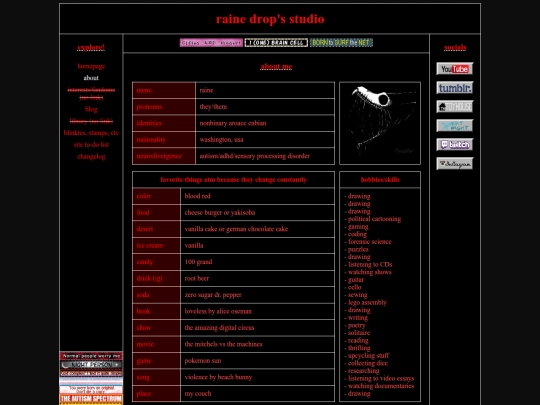Image resolution: width=540 pixels, height=405 pixels.
Task: Click the 'collecting dice' hobby
Action: click(366, 363)
